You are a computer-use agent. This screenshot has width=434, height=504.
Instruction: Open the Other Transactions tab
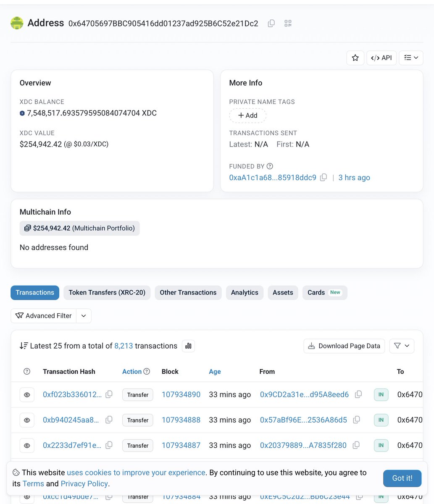188,293
